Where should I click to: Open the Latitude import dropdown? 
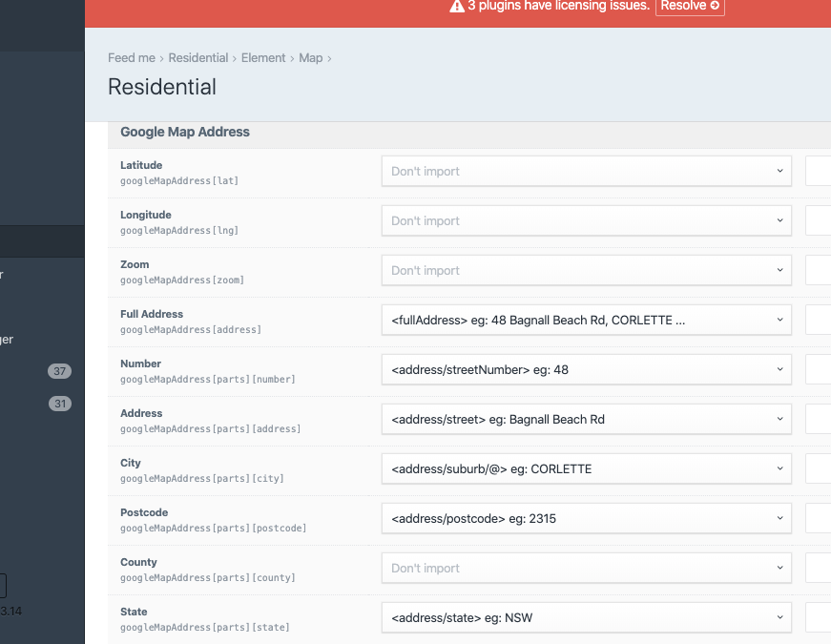586,171
